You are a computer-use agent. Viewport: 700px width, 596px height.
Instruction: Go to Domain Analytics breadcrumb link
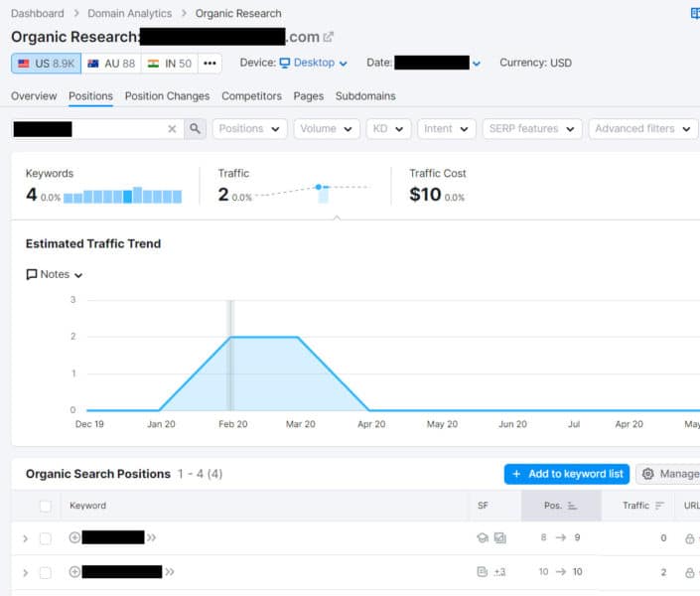(x=129, y=14)
